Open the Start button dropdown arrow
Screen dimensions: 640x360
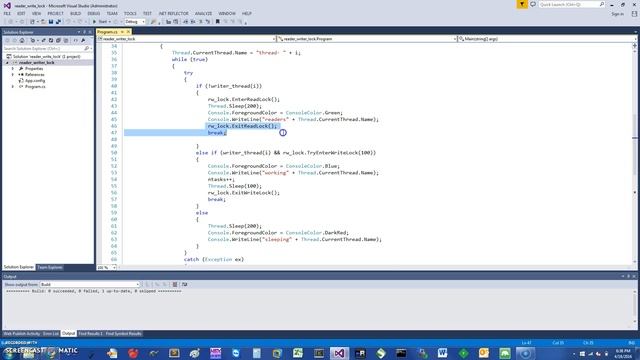(x=110, y=22)
